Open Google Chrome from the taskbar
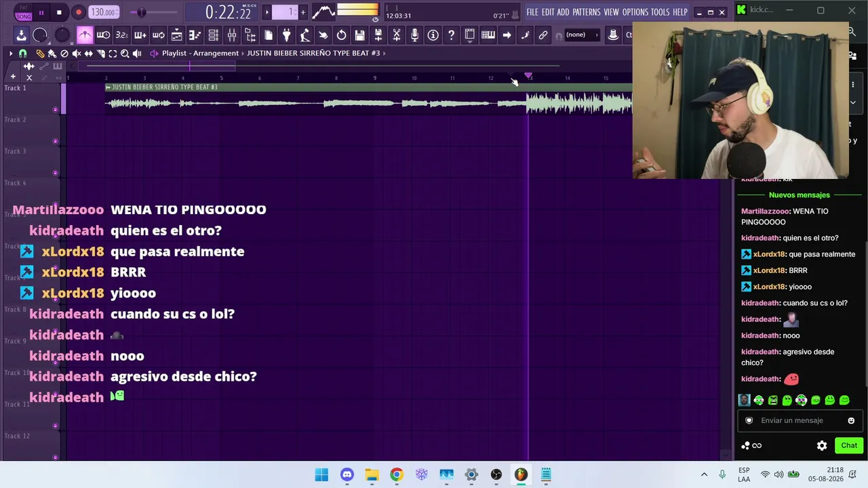 (x=397, y=474)
